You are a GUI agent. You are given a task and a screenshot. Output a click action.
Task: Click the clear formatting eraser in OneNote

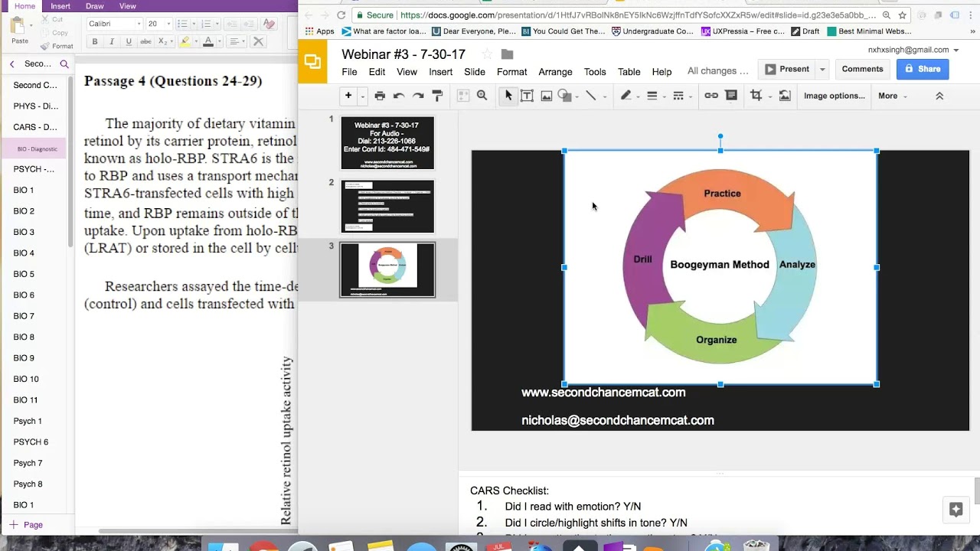[x=268, y=24]
